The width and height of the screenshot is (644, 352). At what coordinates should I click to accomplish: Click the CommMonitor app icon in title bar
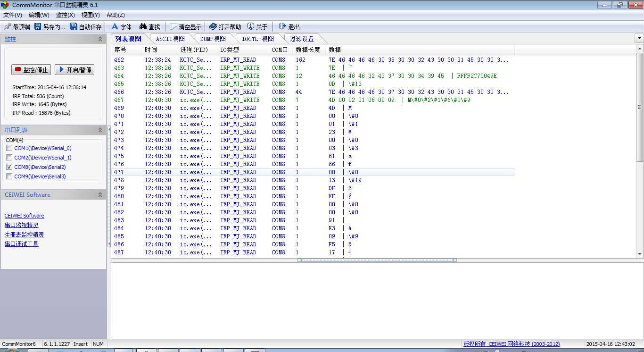(5, 5)
